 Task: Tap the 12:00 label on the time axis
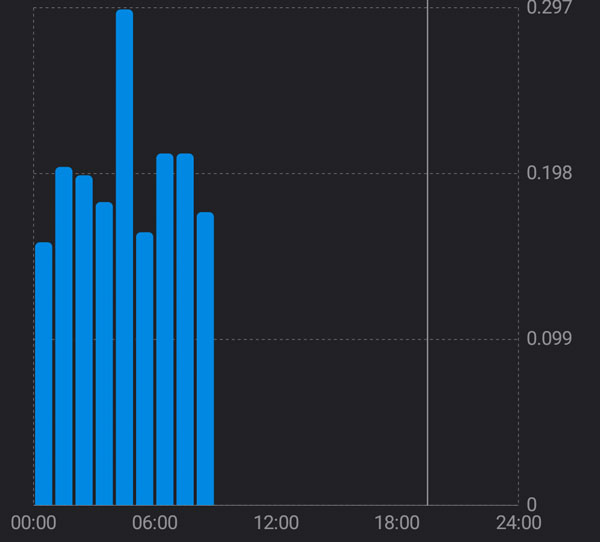pos(276,523)
